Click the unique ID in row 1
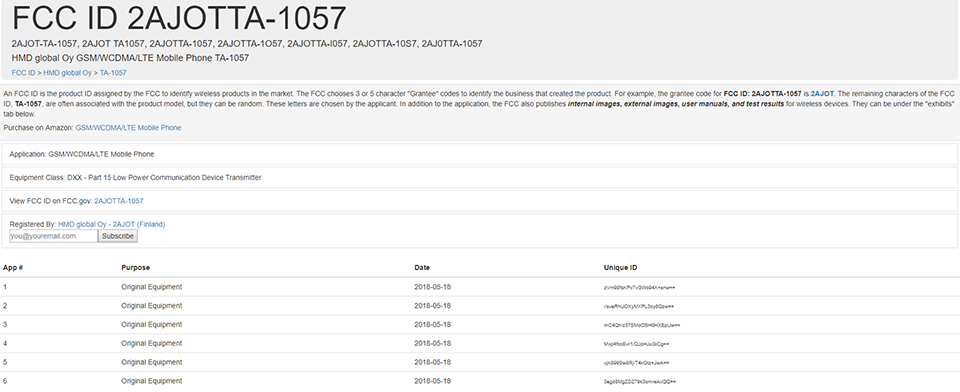The image size is (960, 392). coord(639,287)
